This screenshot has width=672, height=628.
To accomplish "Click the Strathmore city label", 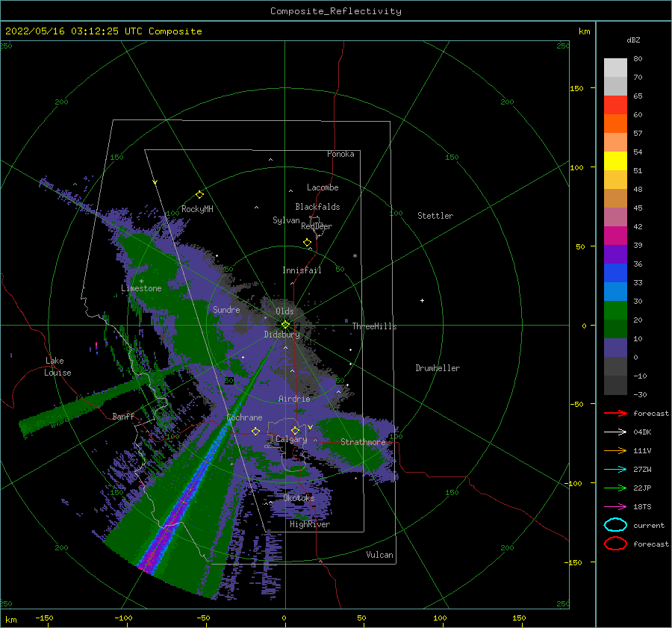I will click(363, 442).
